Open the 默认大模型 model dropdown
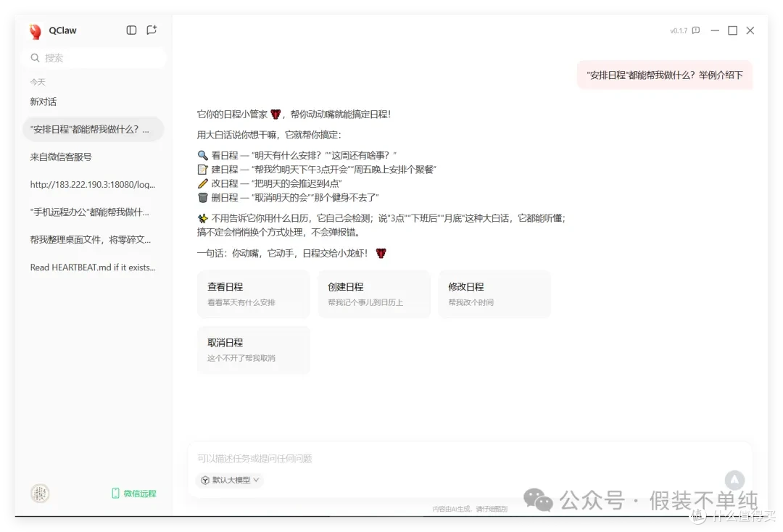This screenshot has height=532, width=783. pyautogui.click(x=230, y=480)
